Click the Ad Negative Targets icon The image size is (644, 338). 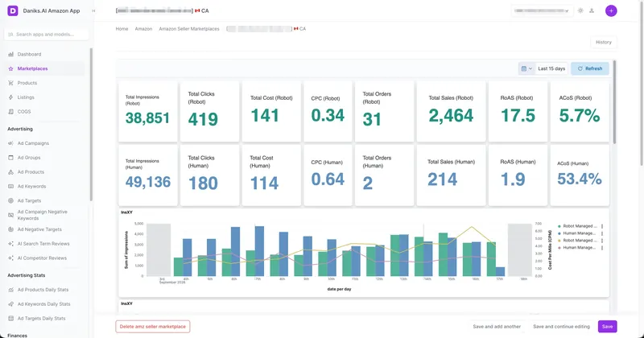(10, 229)
